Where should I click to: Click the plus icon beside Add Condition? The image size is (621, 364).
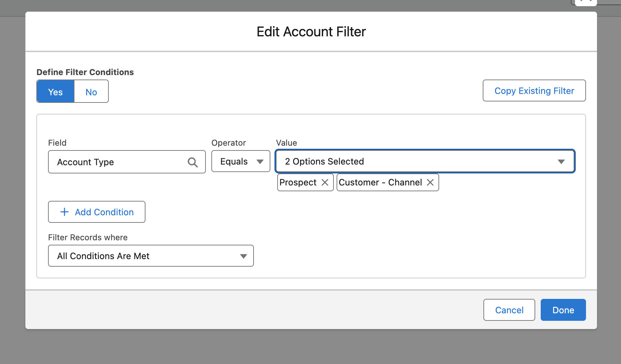point(65,212)
